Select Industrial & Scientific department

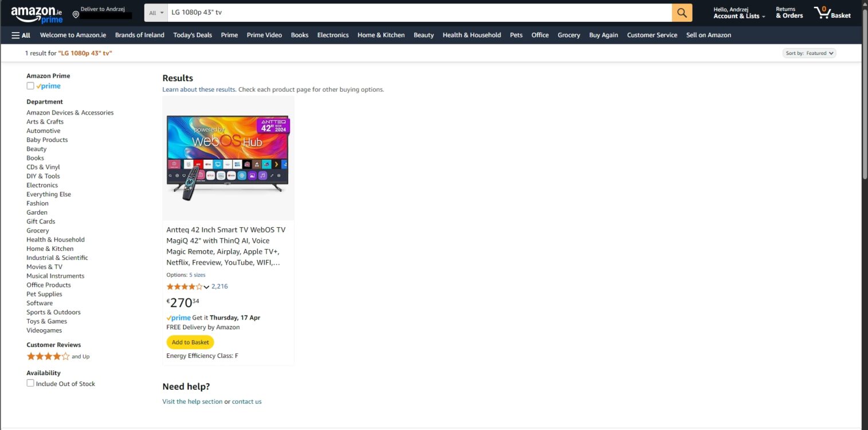(x=57, y=258)
